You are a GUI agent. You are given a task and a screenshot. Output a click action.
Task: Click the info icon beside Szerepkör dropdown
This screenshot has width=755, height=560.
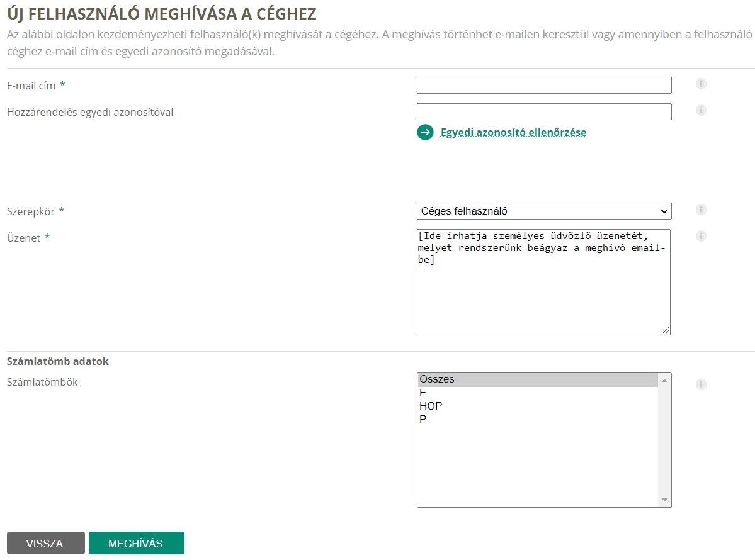(701, 210)
